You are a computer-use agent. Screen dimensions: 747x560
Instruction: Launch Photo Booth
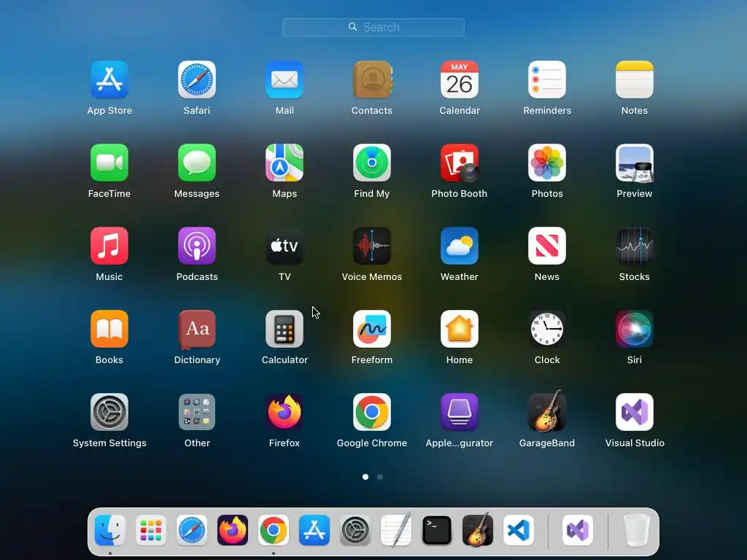(x=460, y=163)
